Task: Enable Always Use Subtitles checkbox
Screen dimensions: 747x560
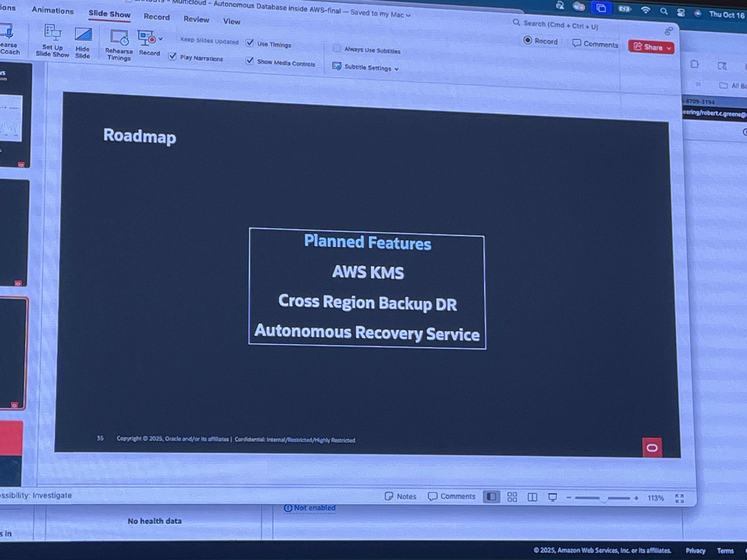Action: click(x=336, y=48)
